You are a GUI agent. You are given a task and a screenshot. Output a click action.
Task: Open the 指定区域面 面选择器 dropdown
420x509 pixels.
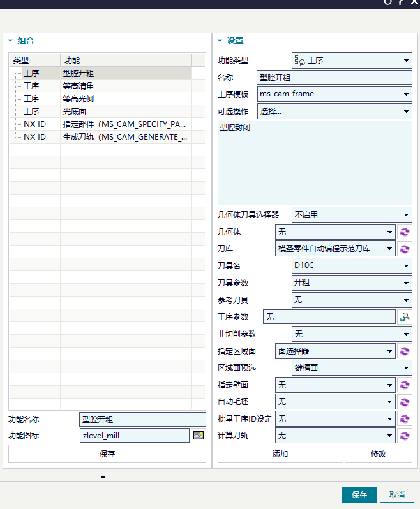(335, 351)
